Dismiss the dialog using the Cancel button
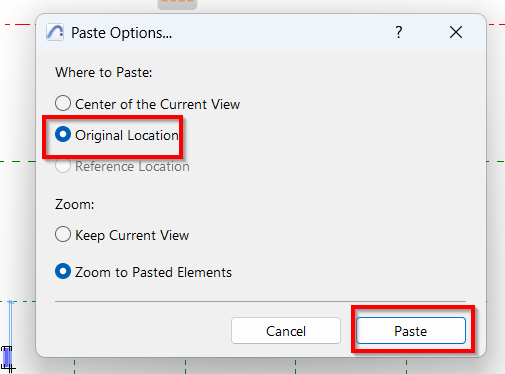 tap(286, 331)
